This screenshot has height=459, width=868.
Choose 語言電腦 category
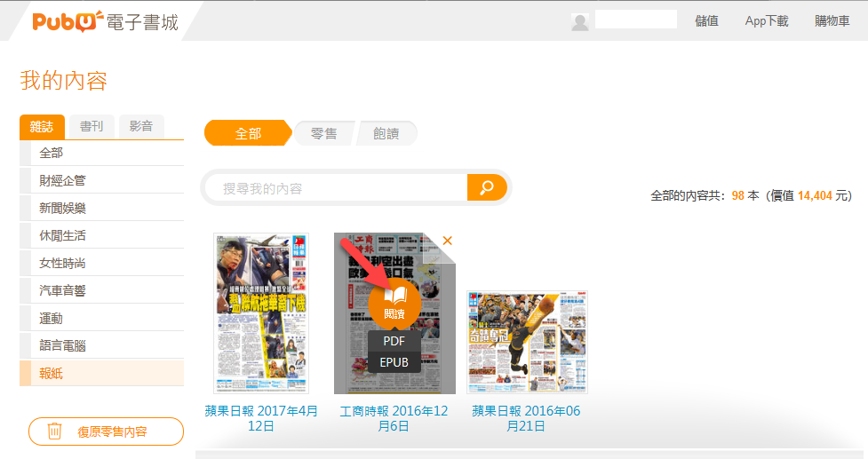(102, 346)
